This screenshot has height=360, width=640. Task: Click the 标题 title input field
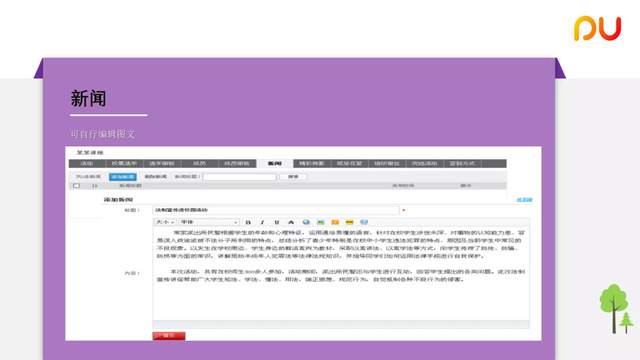point(276,210)
